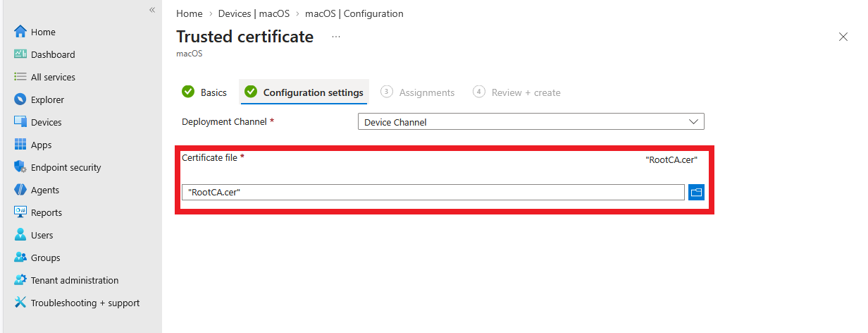Image resolution: width=868 pixels, height=333 pixels.
Task: Select Explorer label in left navigation
Action: [x=47, y=99]
